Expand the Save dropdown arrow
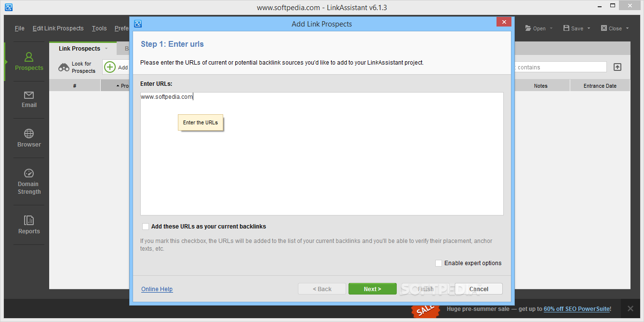Screen dimensions: 644x322 [589, 28]
